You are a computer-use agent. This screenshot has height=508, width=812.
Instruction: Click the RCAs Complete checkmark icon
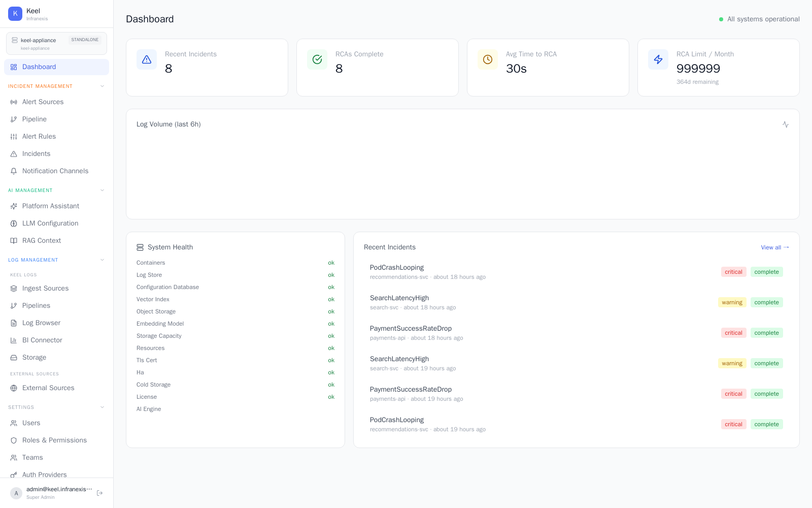coord(317,59)
